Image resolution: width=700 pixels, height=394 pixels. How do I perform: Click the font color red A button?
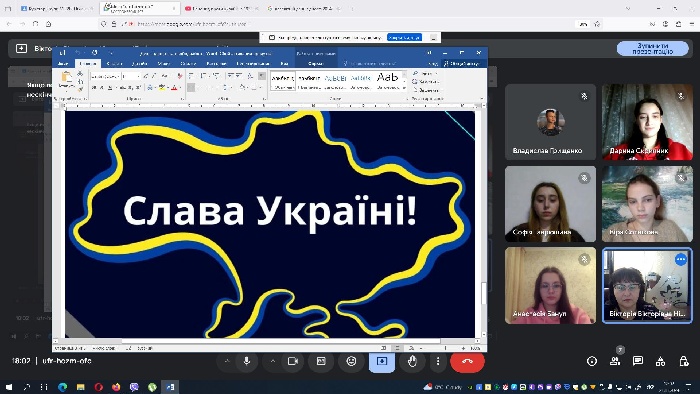tap(175, 87)
